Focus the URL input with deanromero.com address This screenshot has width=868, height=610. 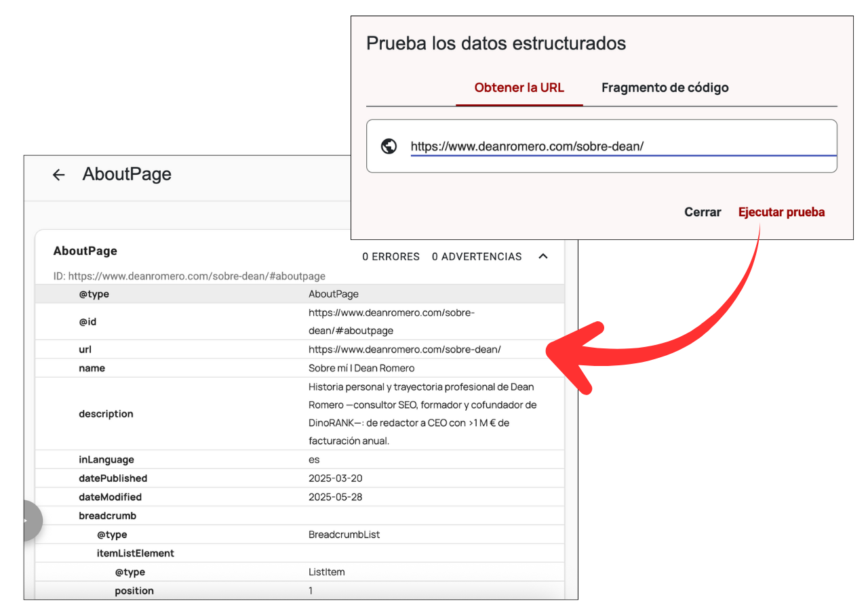click(610, 146)
